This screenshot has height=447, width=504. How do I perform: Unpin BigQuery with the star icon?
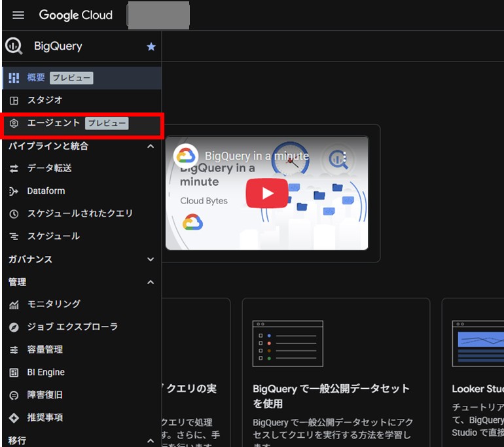(151, 46)
